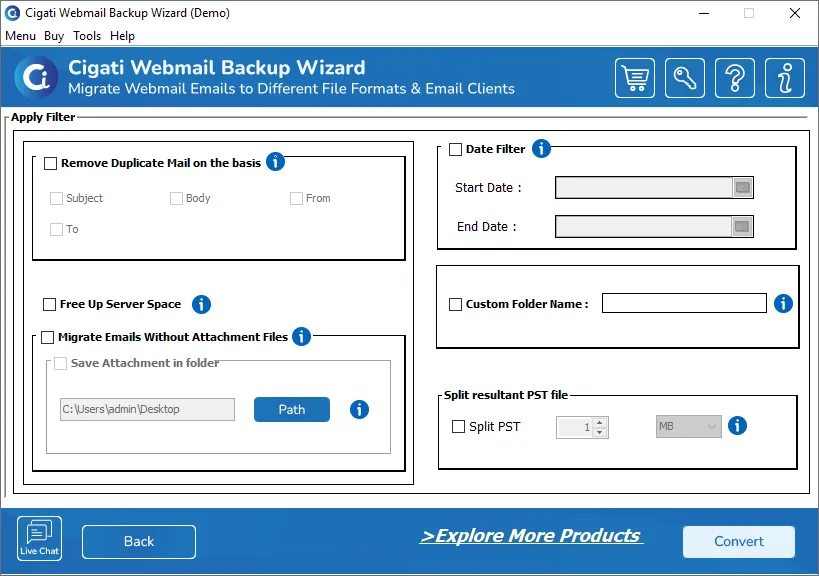The height and width of the screenshot is (576, 819).
Task: Click the End Date field
Action: point(643,227)
